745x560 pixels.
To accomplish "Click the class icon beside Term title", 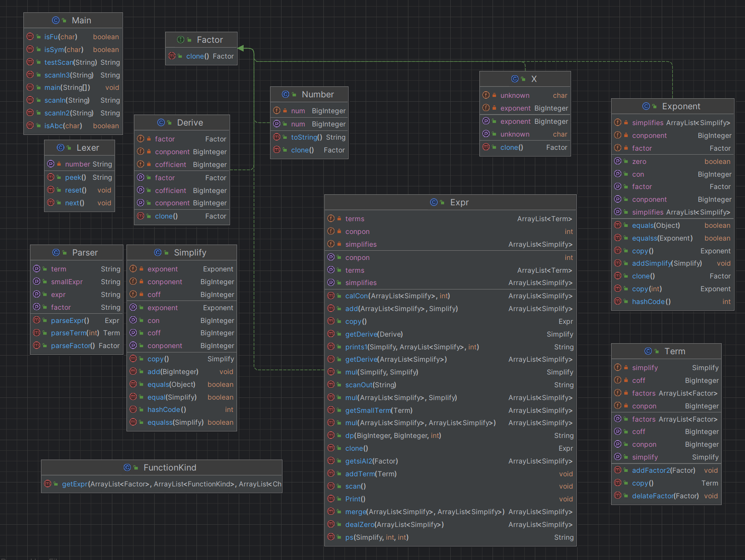I will point(648,351).
